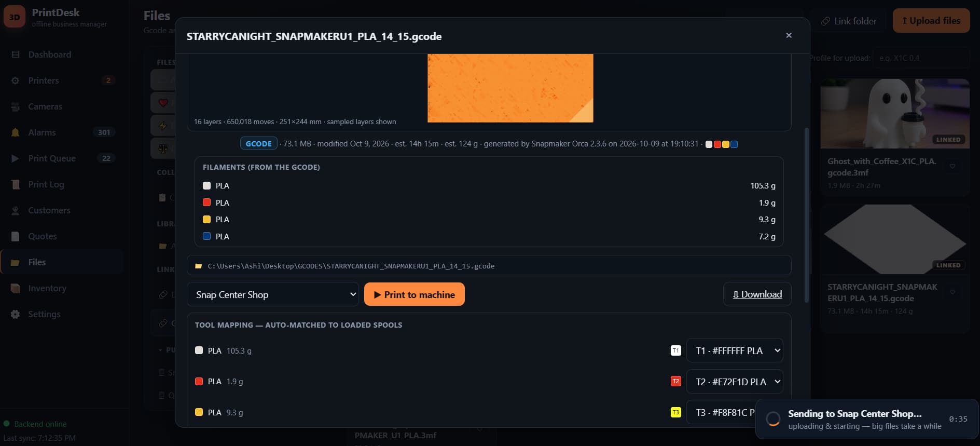Open Cameras page
The width and height of the screenshot is (980, 446).
coord(45,106)
